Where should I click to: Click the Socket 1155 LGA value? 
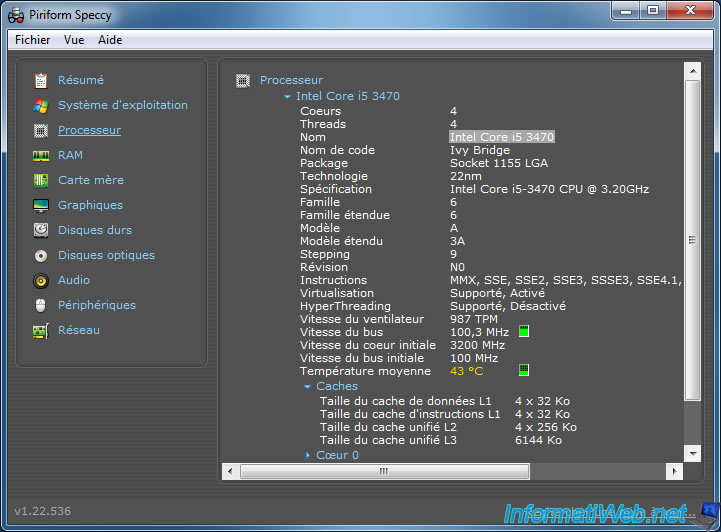click(x=499, y=163)
